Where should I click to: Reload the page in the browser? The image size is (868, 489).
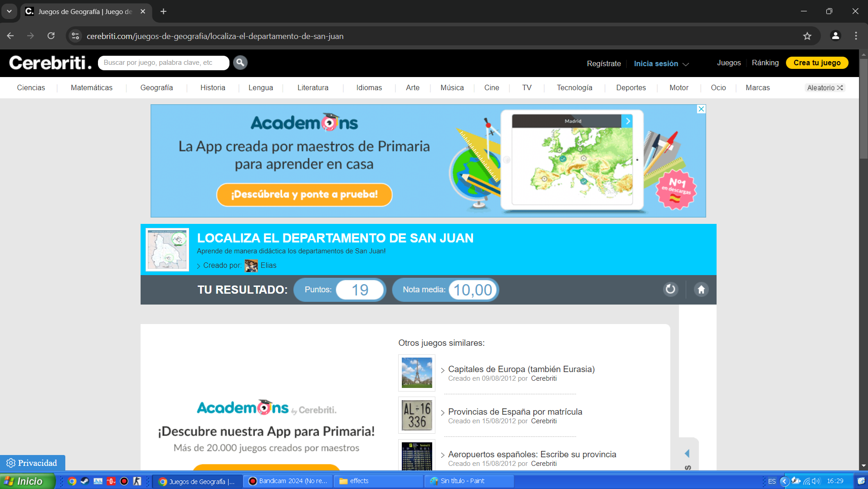tap(51, 36)
